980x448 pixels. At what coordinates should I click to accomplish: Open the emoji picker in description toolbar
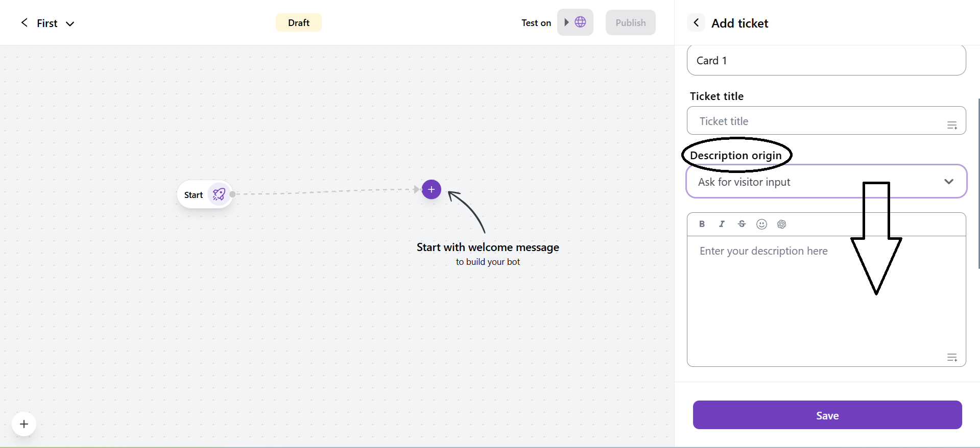[x=761, y=224]
